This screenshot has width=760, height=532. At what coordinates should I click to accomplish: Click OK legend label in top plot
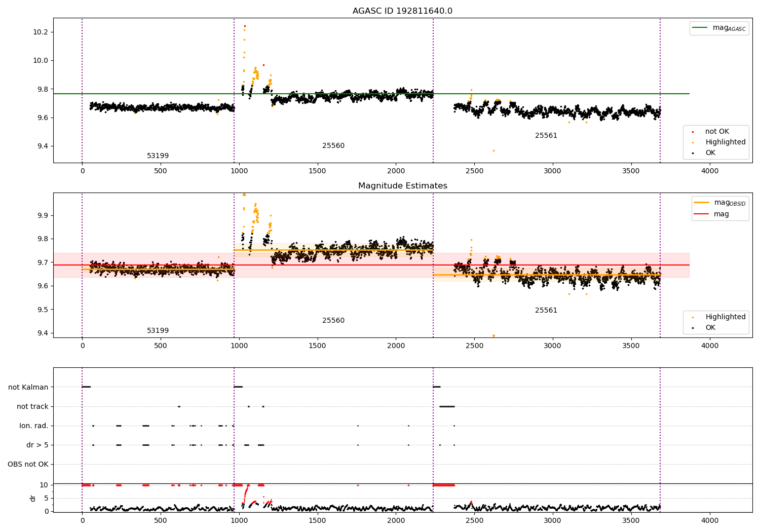[x=710, y=153]
